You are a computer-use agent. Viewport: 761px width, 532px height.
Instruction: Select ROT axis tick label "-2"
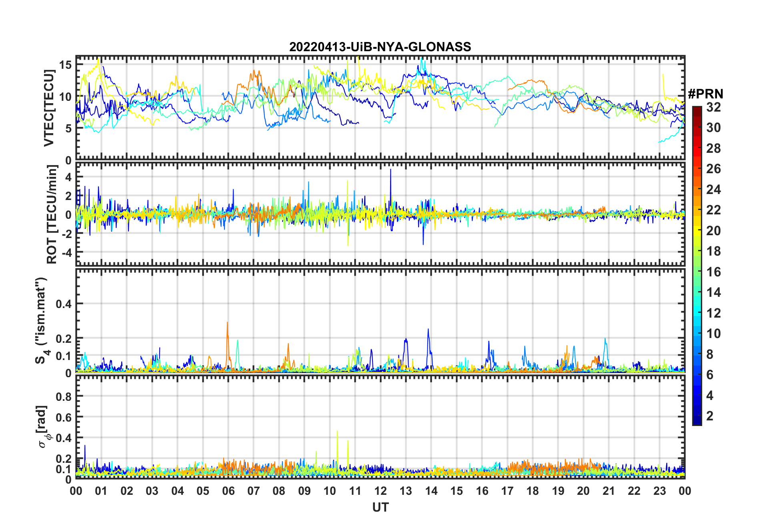(66, 234)
